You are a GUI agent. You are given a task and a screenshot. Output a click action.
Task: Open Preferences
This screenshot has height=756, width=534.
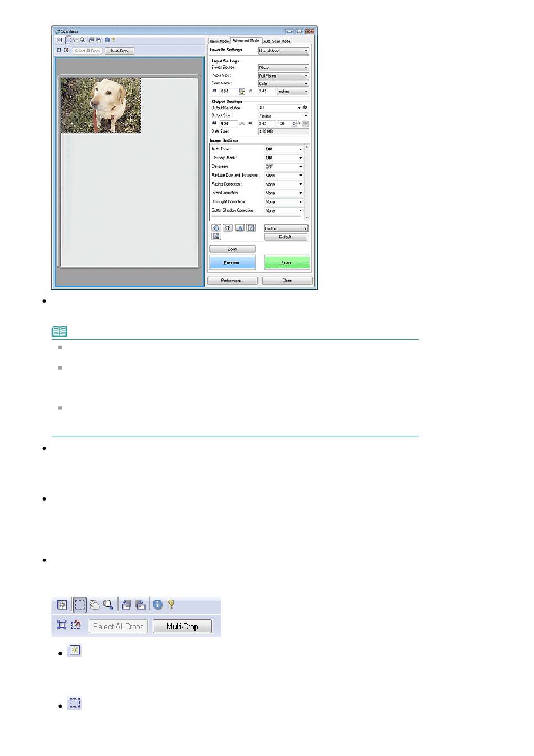[233, 280]
